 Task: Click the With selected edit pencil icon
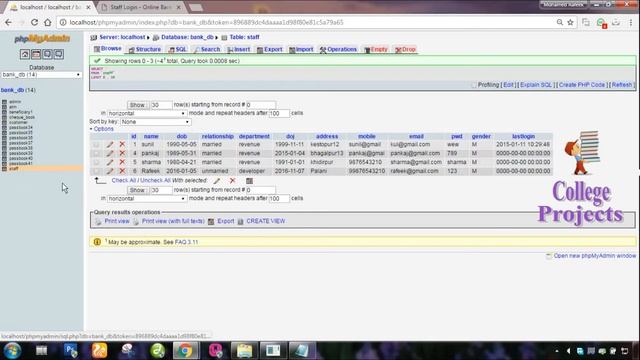pos(217,181)
